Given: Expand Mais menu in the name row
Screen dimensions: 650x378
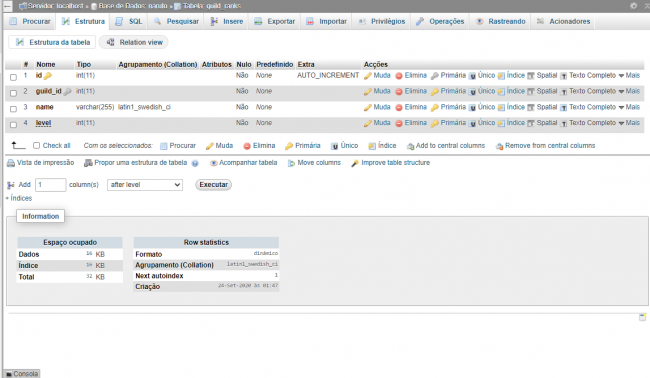Looking at the screenshot, I should pyautogui.click(x=629, y=107).
